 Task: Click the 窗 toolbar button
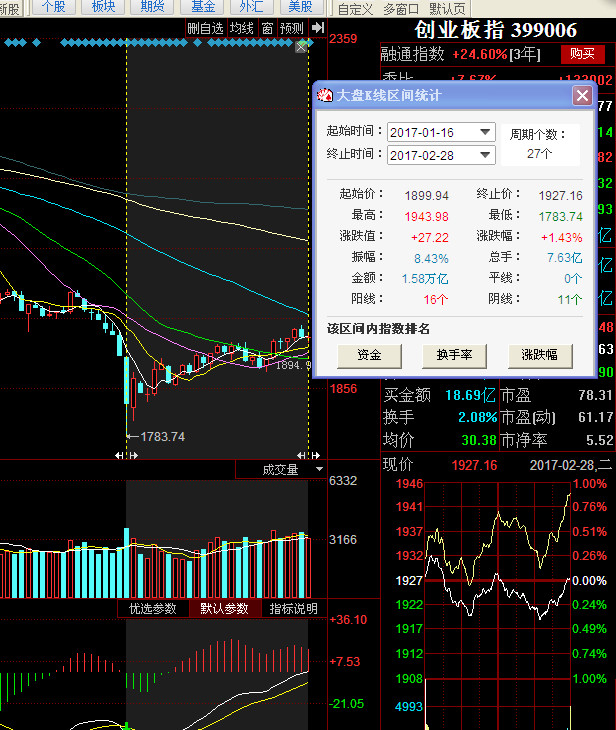click(267, 28)
